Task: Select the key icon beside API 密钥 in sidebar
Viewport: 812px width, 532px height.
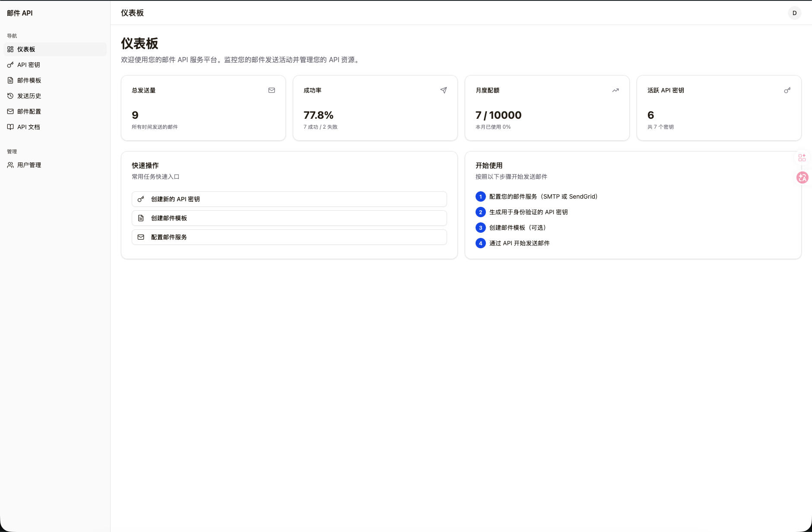Action: (x=10, y=65)
